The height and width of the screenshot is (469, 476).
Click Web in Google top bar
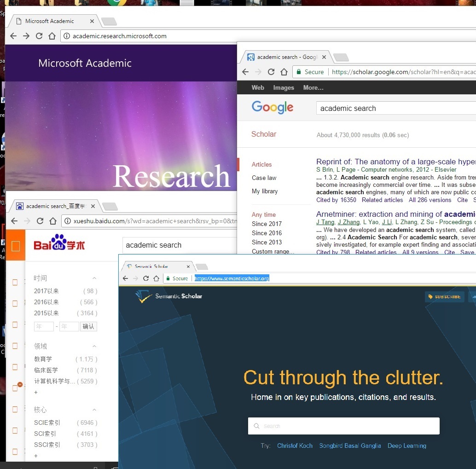(x=258, y=88)
